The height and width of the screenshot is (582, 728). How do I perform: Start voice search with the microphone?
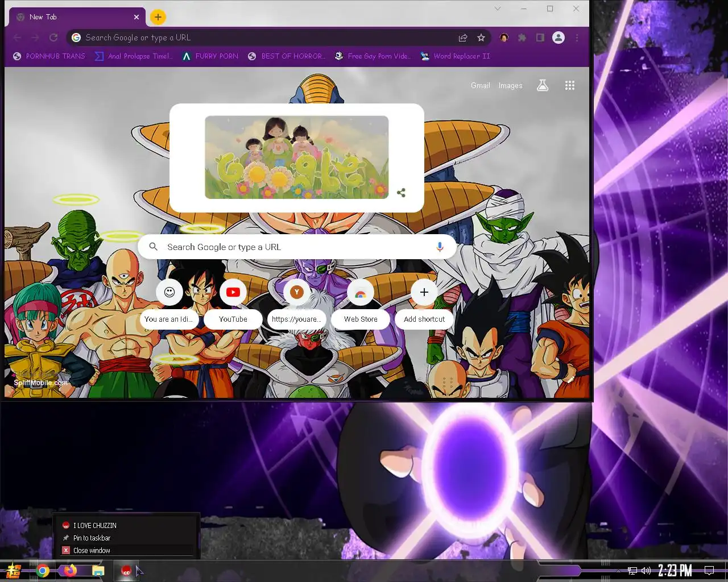(439, 247)
